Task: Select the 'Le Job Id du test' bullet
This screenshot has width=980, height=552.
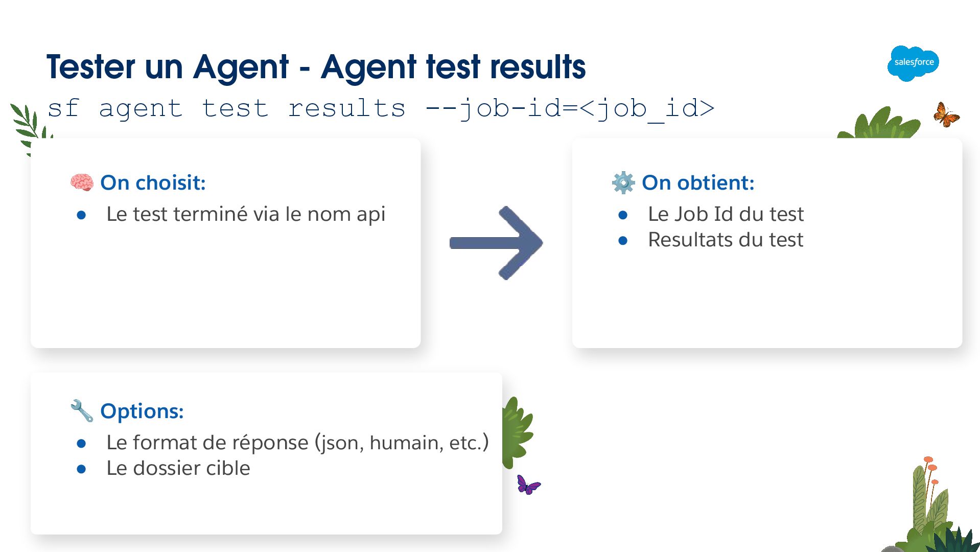Action: pos(726,214)
